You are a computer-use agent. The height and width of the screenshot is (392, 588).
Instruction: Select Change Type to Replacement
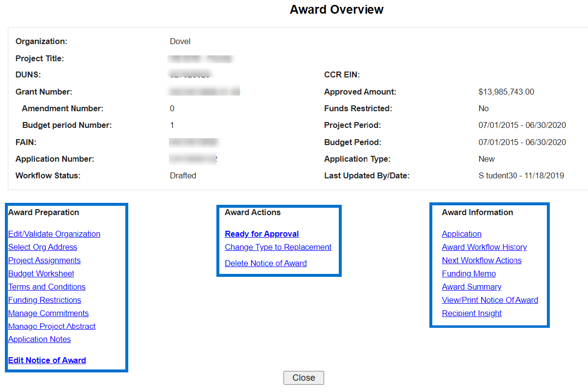click(x=278, y=247)
